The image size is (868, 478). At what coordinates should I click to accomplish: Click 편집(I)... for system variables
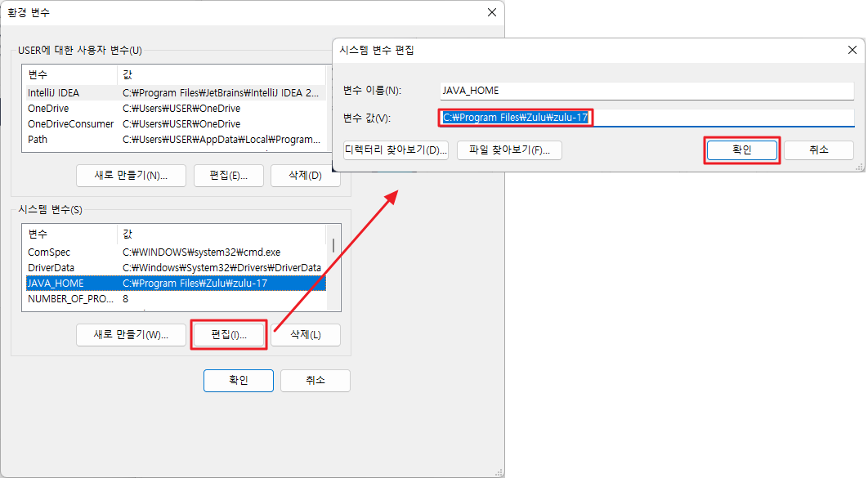[x=229, y=335]
